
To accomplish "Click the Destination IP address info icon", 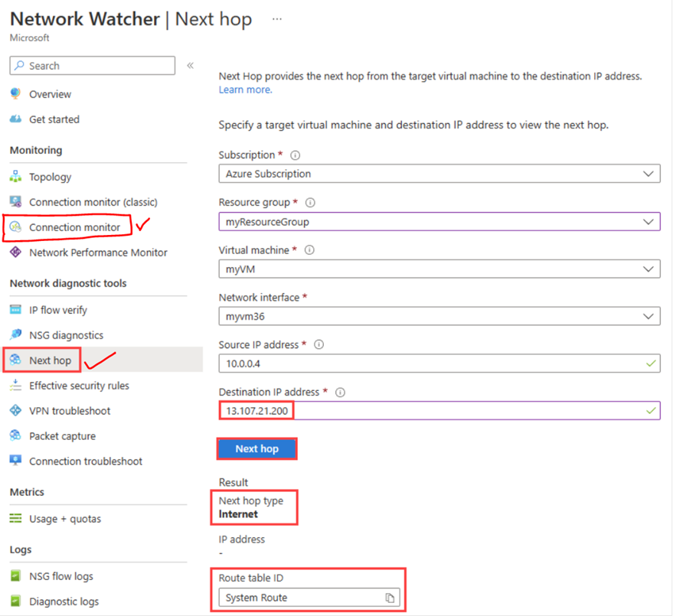I will pos(340,392).
